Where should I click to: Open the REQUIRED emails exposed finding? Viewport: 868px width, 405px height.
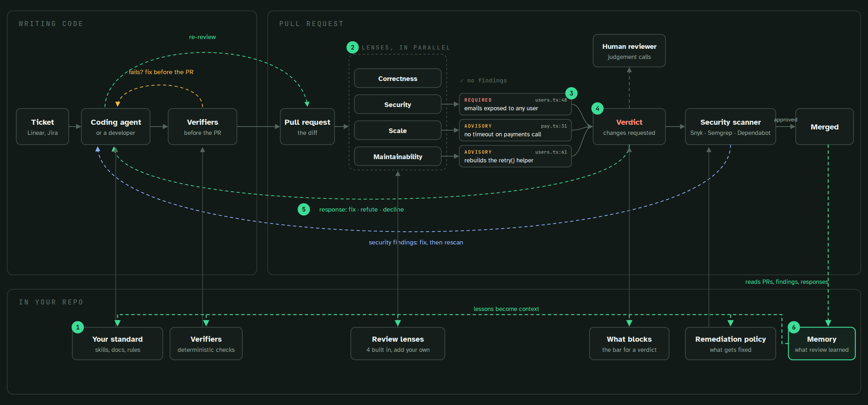coord(515,104)
